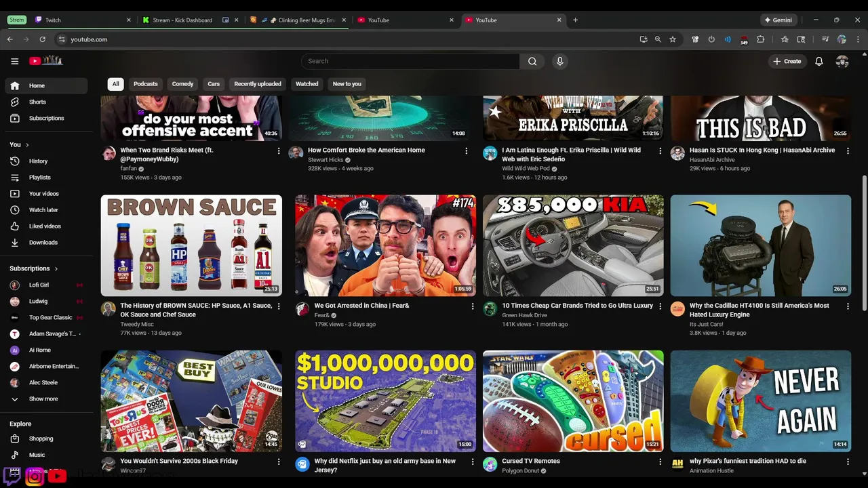Open Lofi Girl subscription channel
Screen dimensions: 868x488
[47, 285]
